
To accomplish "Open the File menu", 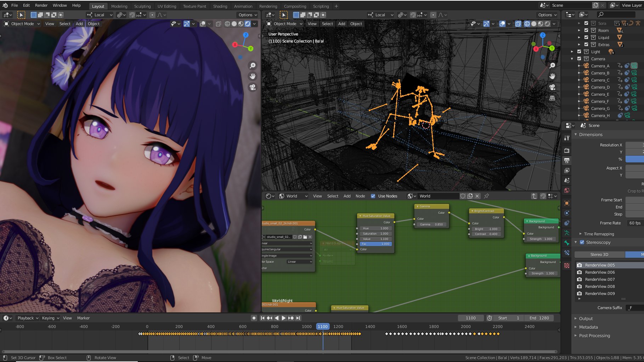I will 15,5.
